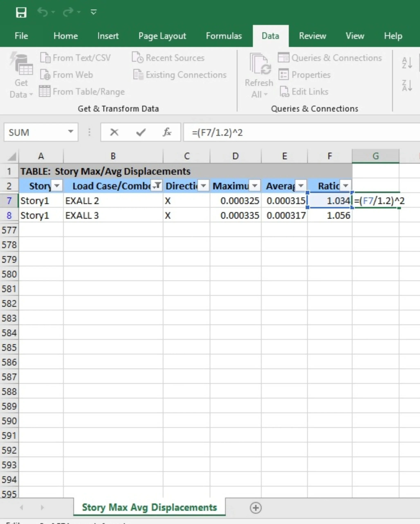The width and height of the screenshot is (420, 524).
Task: Click the Undo arrow icon
Action: 43,12
